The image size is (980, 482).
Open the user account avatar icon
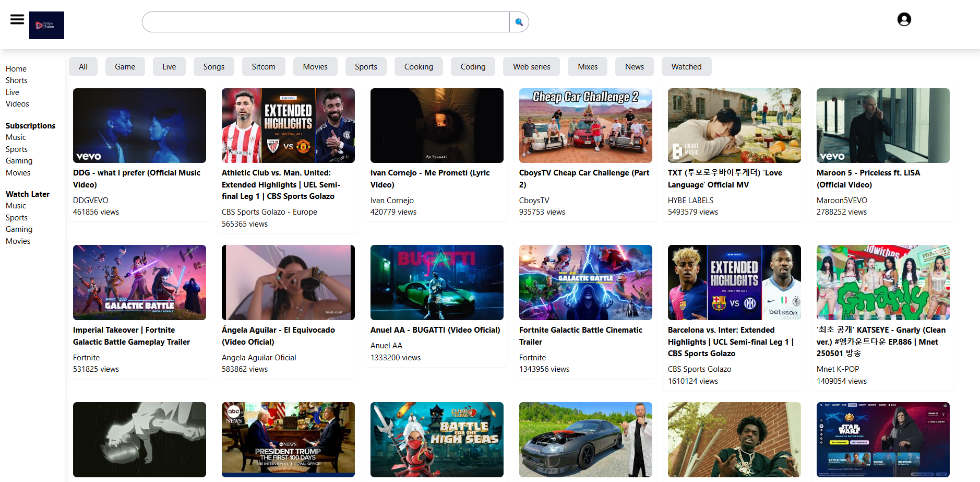pos(904,19)
